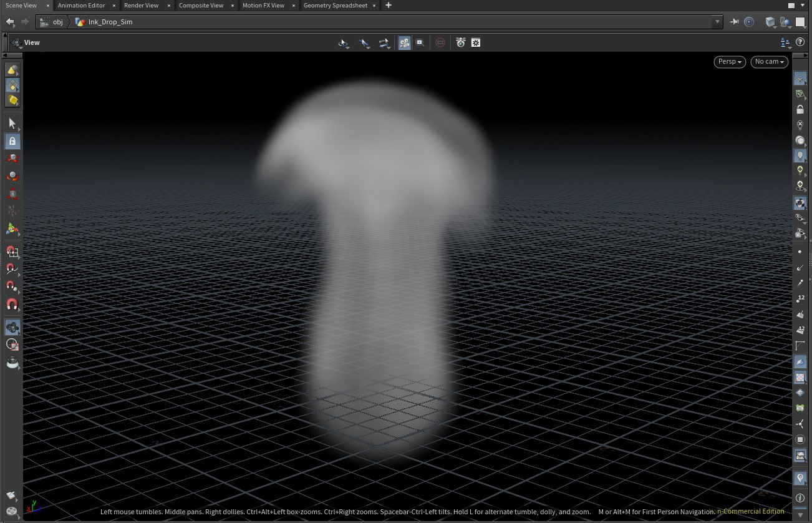
Task: Click 'n-Commercial Edition' label at bottom right
Action: 751,511
